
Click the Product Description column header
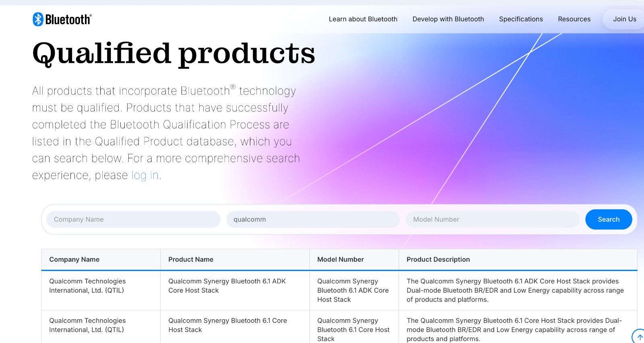coord(438,260)
